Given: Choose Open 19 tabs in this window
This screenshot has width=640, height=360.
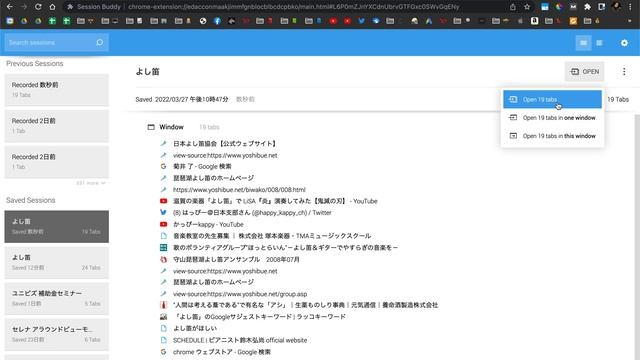Looking at the screenshot, I should click(x=552, y=136).
